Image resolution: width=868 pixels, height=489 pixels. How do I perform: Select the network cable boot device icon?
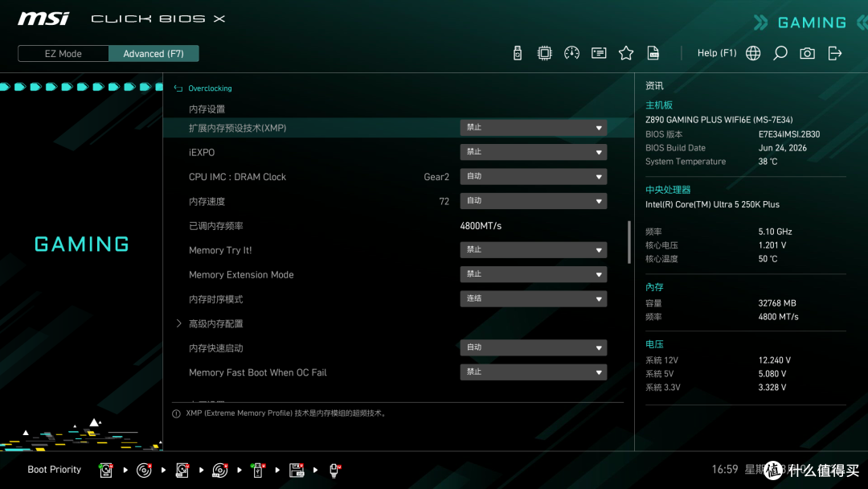tap(334, 471)
